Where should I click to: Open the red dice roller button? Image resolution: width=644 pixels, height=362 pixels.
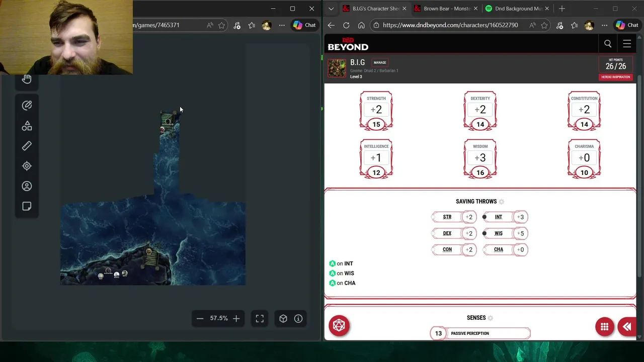click(x=339, y=325)
